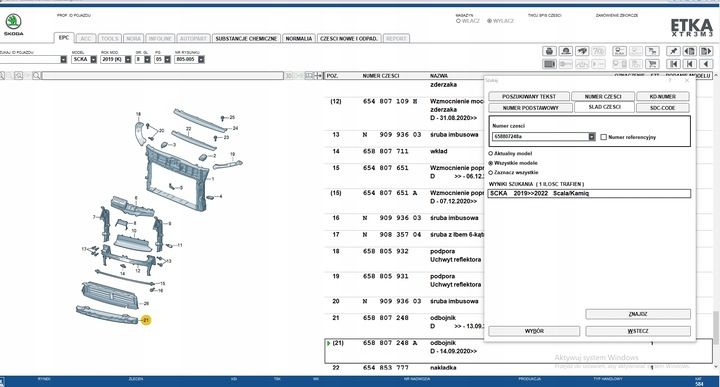Select the row with part 658 805 932 podpora

pos(404,255)
